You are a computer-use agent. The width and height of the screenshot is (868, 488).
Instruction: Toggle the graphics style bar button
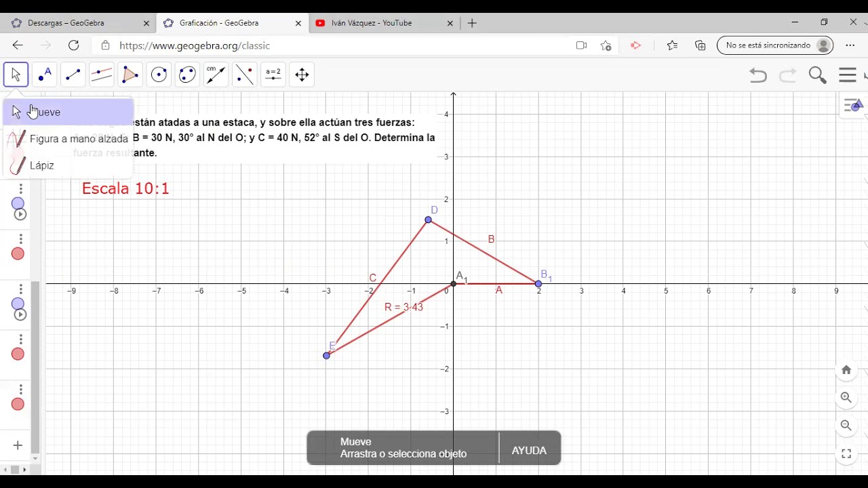click(x=853, y=106)
